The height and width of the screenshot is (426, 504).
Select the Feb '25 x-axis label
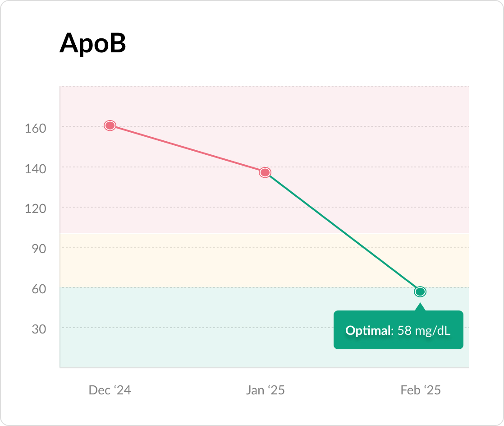[x=420, y=390]
